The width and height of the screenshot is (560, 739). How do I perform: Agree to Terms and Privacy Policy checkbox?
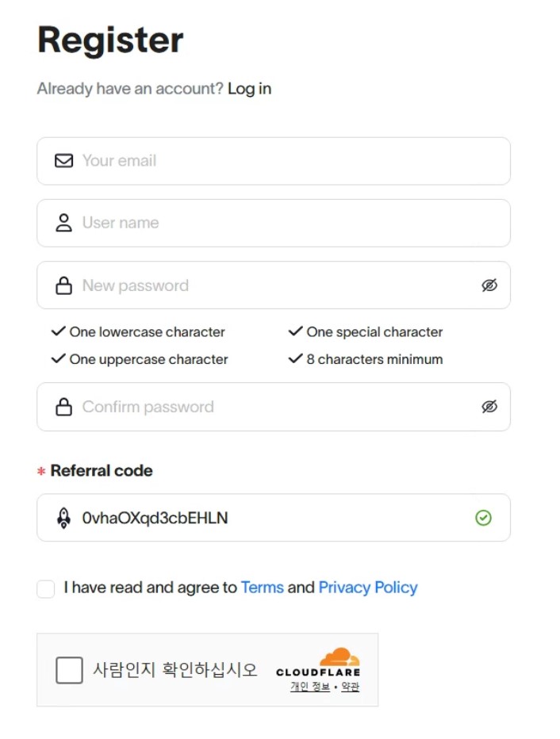pyautogui.click(x=46, y=588)
